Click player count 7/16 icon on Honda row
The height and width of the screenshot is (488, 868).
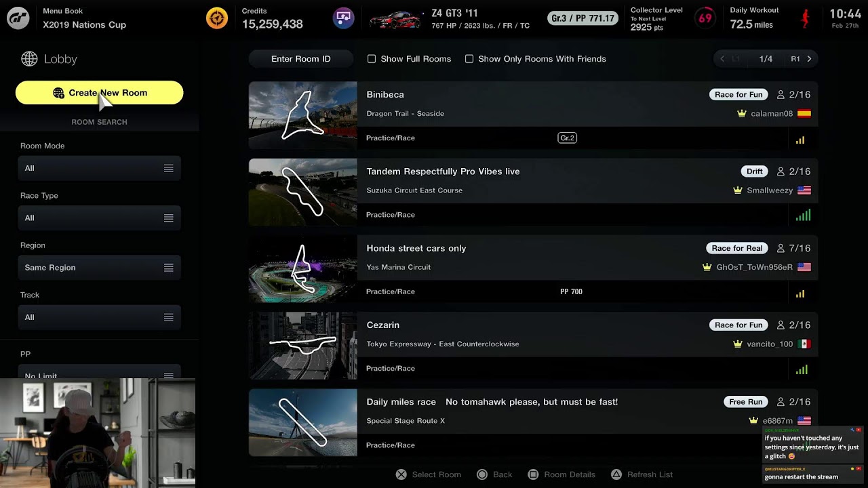click(x=781, y=248)
